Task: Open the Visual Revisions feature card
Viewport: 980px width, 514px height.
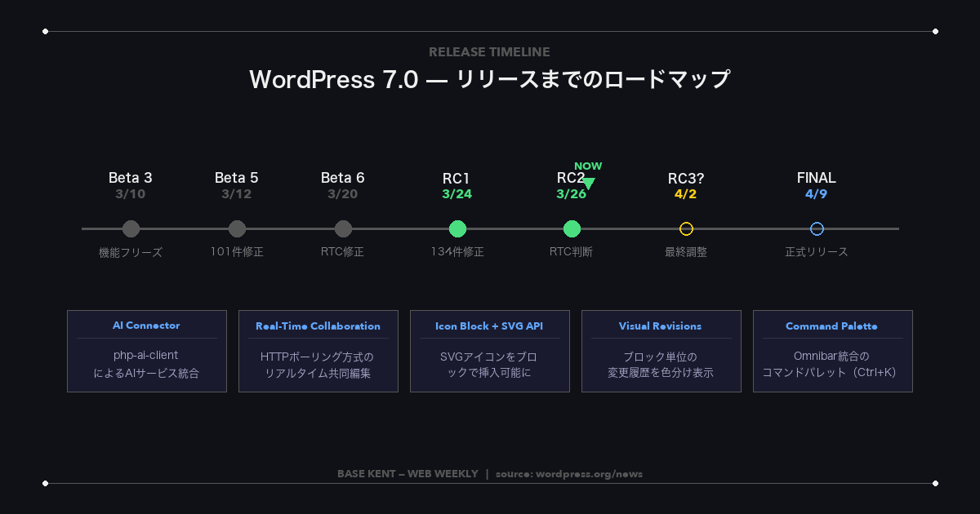Action: click(661, 351)
